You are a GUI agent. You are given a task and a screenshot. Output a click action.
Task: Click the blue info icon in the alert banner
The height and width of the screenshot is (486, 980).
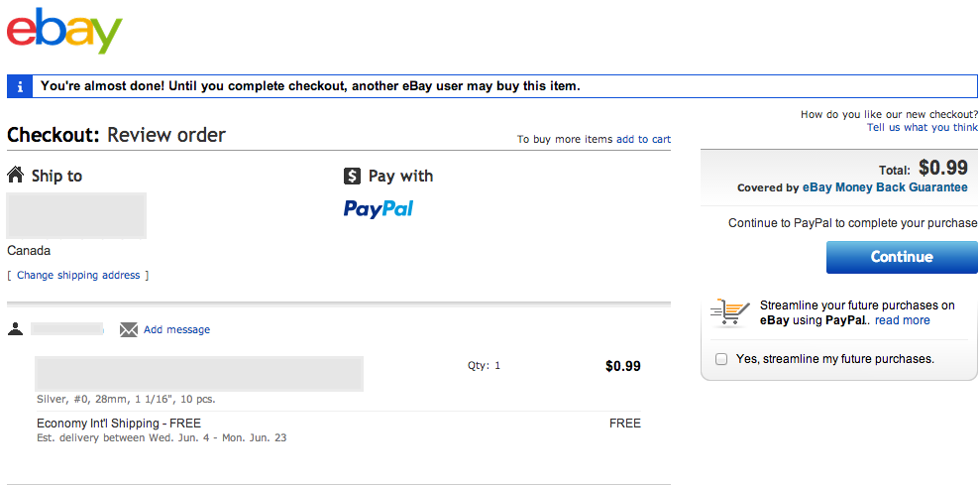(20, 86)
